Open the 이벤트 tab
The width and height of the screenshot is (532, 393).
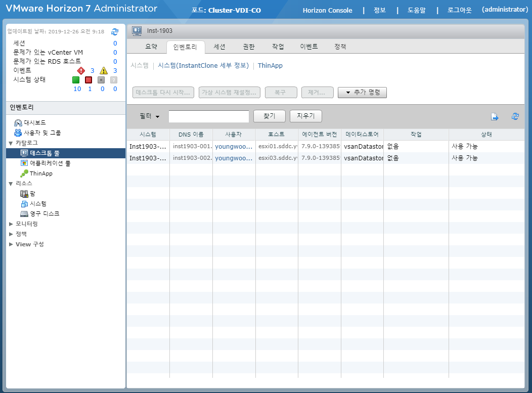click(309, 47)
